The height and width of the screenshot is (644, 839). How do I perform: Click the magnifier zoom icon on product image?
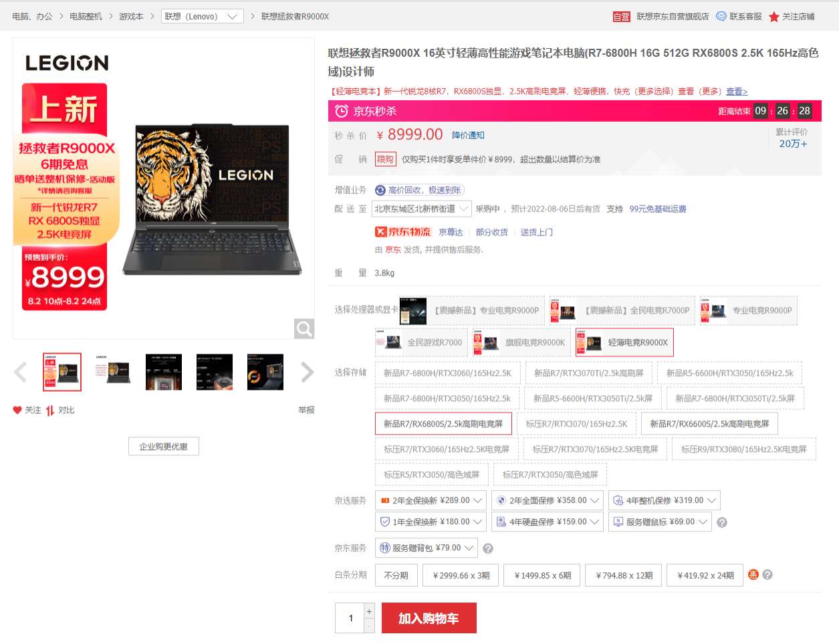point(304,328)
